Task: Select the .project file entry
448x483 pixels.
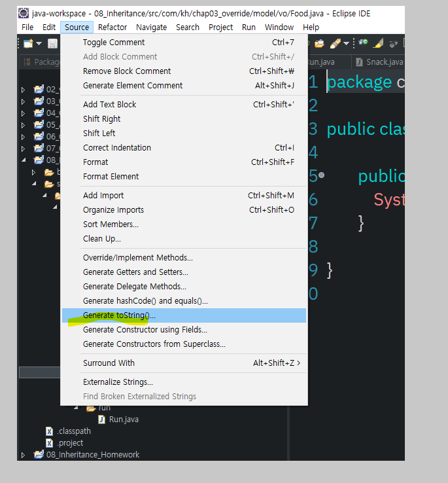Action: [70, 443]
